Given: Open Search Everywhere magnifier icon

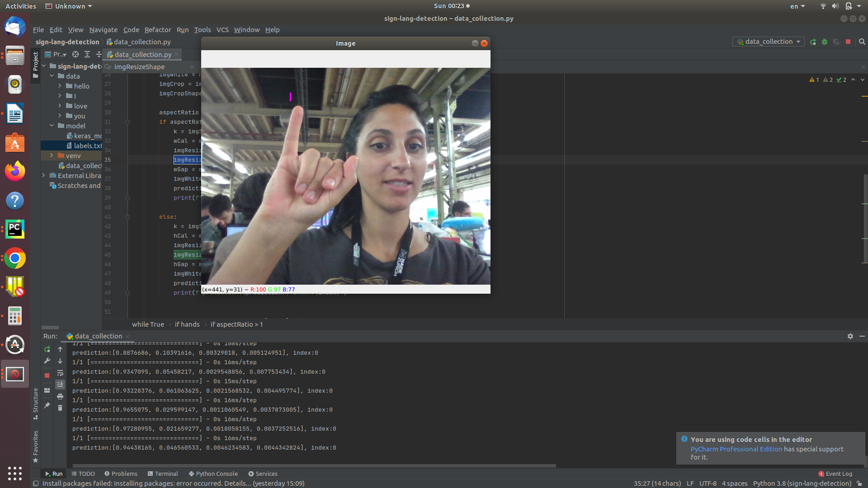Looking at the screenshot, I should [x=862, y=42].
